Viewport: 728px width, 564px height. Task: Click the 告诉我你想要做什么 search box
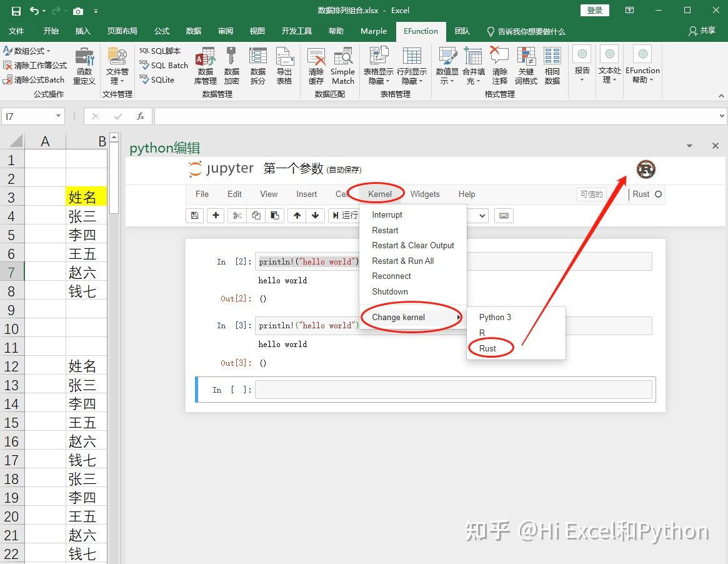pos(526,31)
